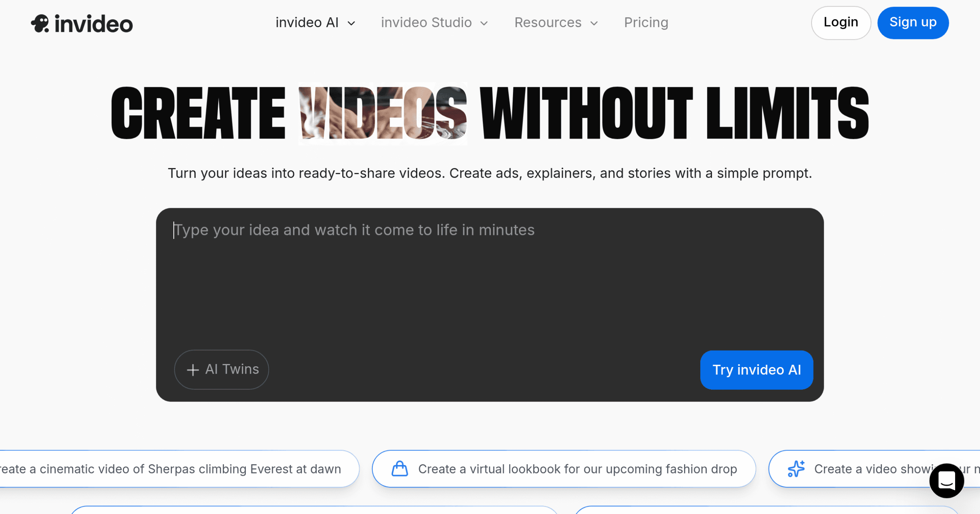
Task: Expand the Resources dropdown chevron
Action: 594,23
